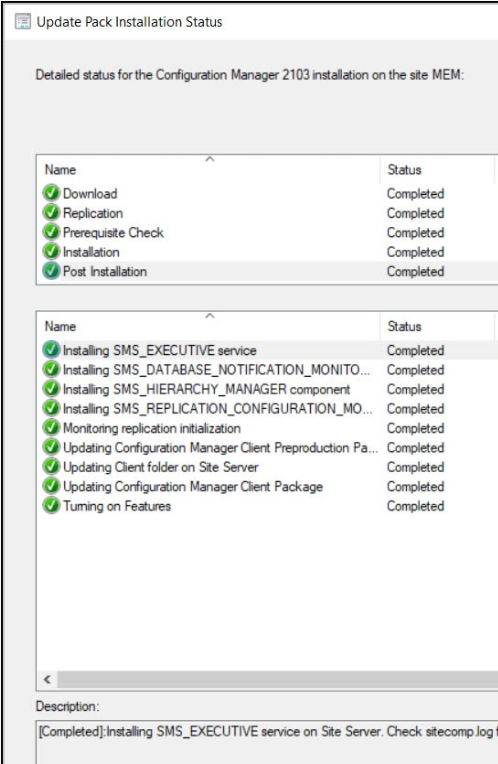
Task: Sort lower list by Status column header
Action: pyautogui.click(x=438, y=326)
